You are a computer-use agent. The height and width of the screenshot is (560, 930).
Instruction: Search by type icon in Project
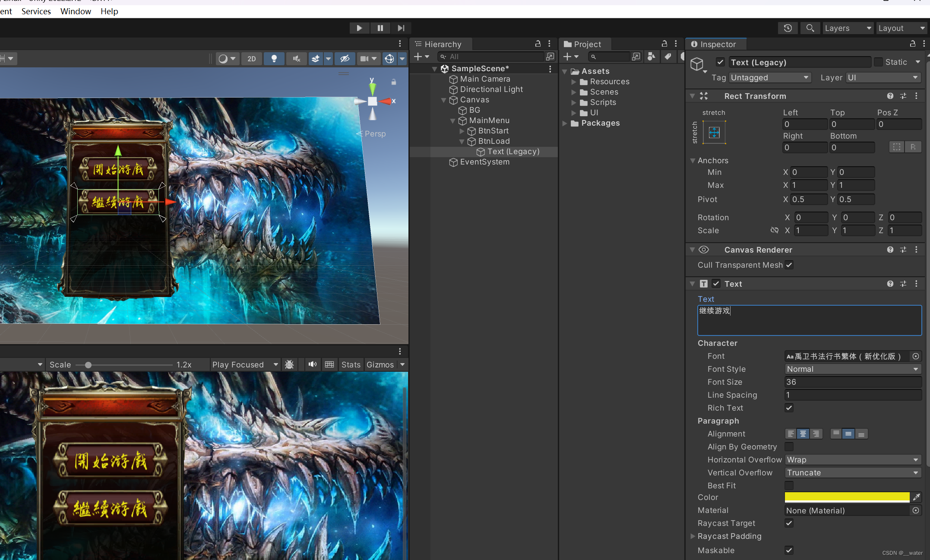click(651, 57)
